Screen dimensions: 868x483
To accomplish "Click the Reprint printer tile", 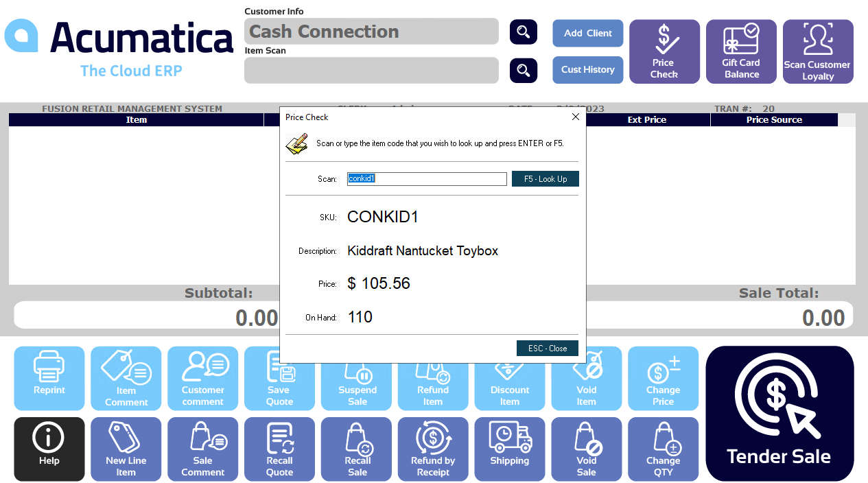I will 49,378.
